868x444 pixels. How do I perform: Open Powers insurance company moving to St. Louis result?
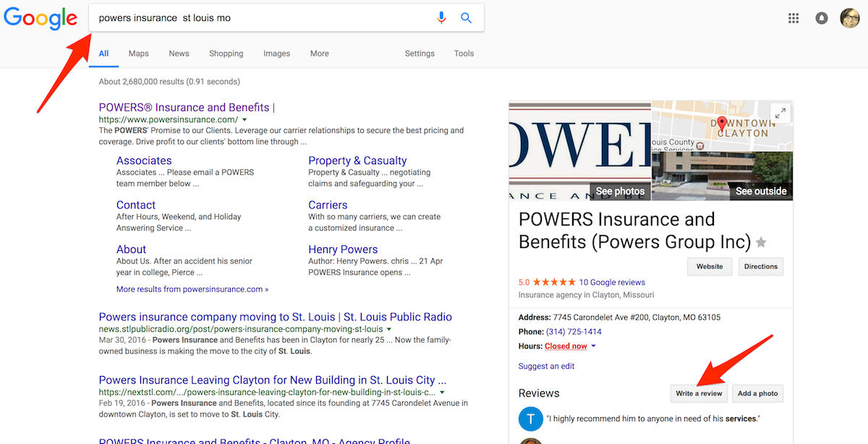276,317
